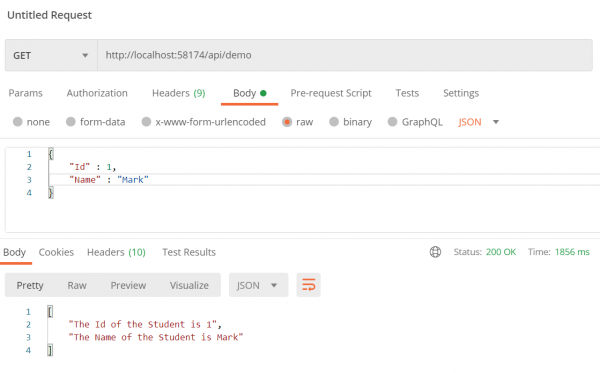Viewport: 600px width, 373px height.
Task: Switch response view to Visualize
Action: point(189,285)
